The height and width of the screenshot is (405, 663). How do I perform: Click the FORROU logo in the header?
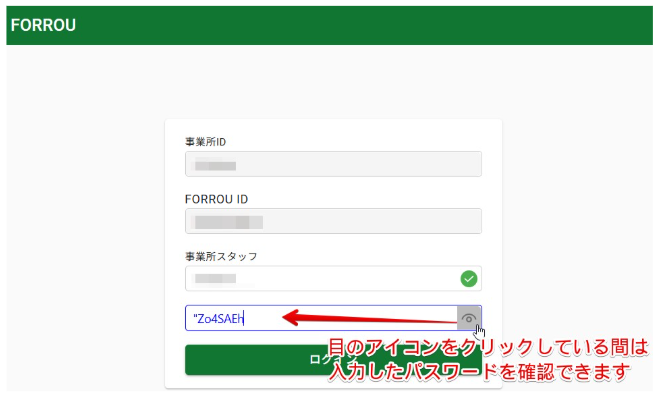click(43, 25)
